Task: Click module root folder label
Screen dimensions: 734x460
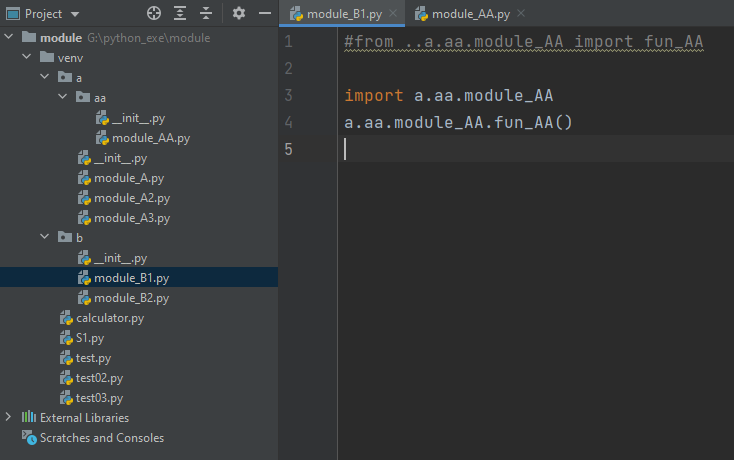Action: click(61, 38)
